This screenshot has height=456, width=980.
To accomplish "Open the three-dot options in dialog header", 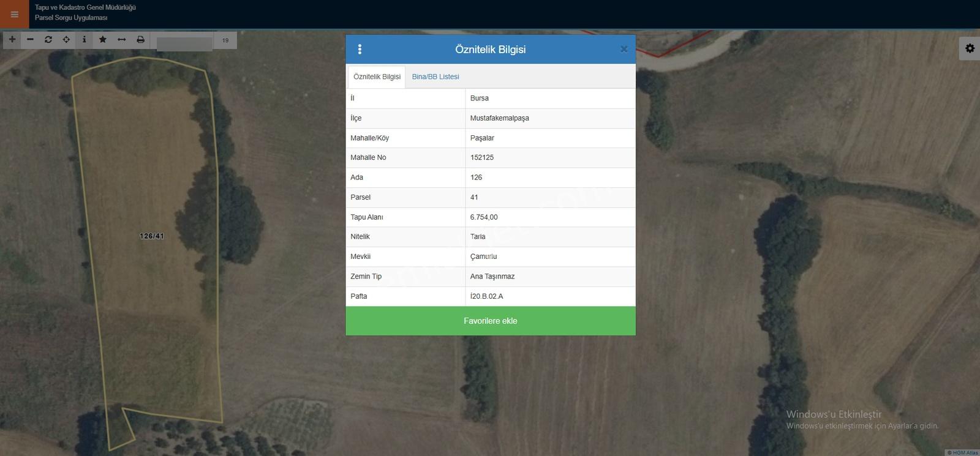I will [360, 49].
